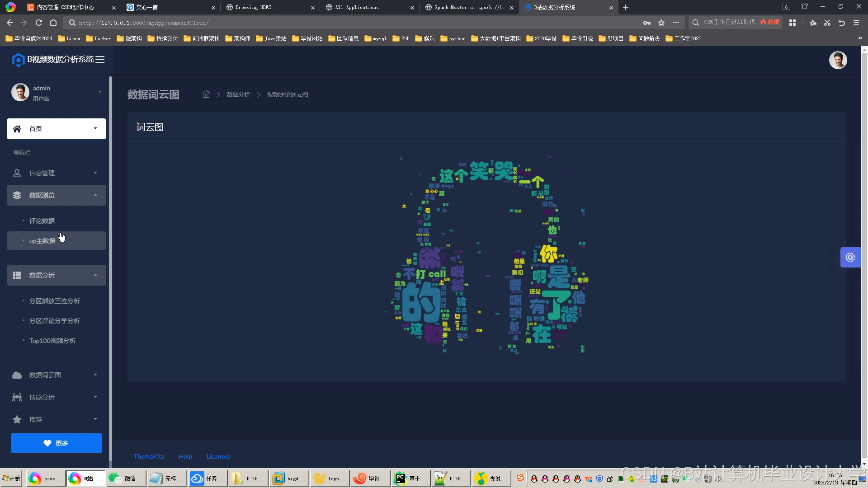Click the home icon in the breadcrumb

[206, 94]
